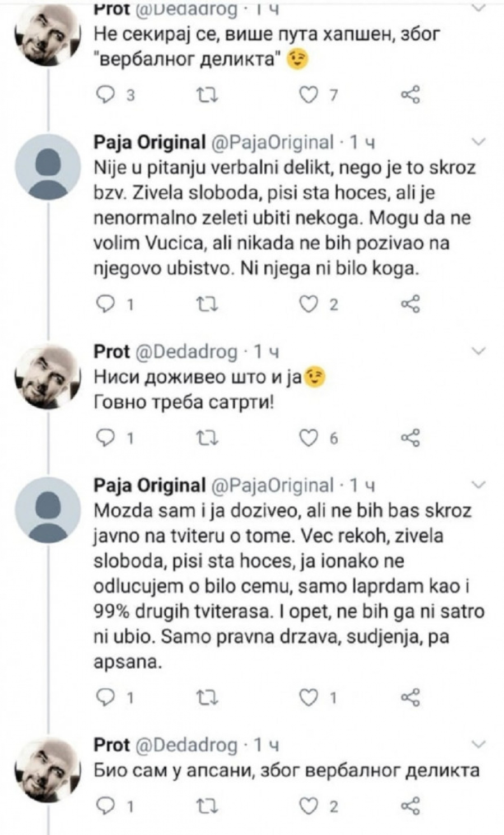The width and height of the screenshot is (504, 835).
Task: Expand menu chevron on "Ниси доживео" tweet
Action: click(479, 351)
